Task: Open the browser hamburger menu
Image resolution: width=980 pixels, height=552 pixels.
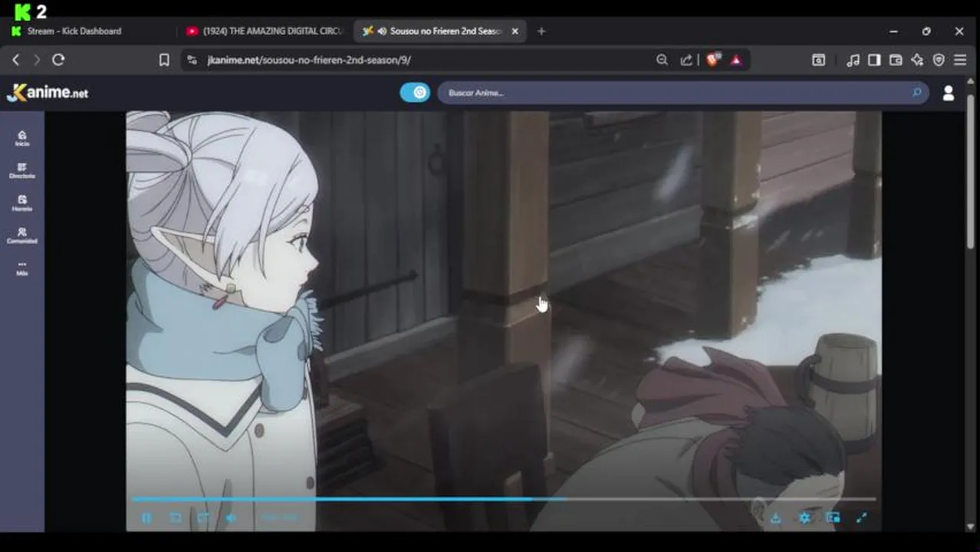Action: pyautogui.click(x=960, y=60)
